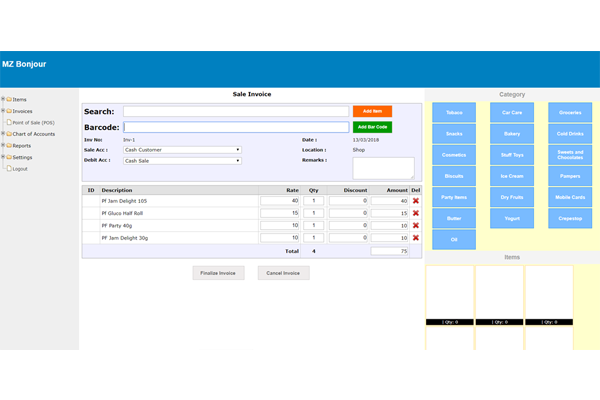Screen dimensions: 600x400
Task: Click in the Search input field
Action: (x=236, y=112)
